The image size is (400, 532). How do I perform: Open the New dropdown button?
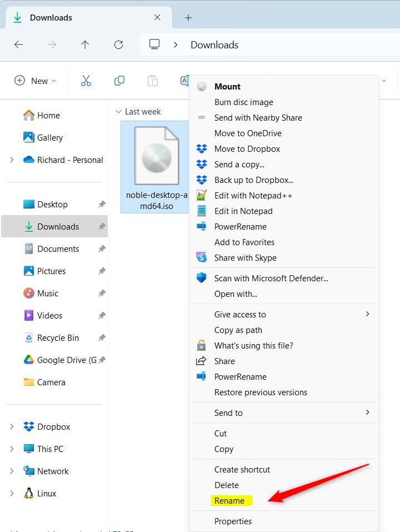pos(35,81)
